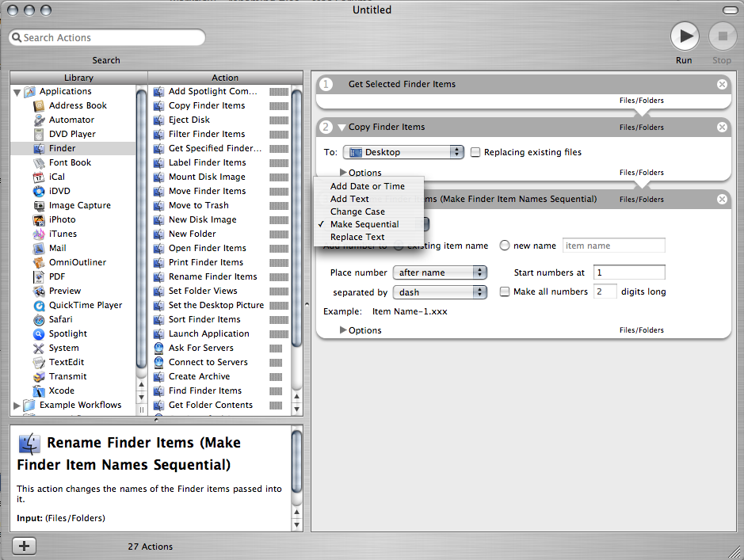Click the Finder icon in Library list

39,148
